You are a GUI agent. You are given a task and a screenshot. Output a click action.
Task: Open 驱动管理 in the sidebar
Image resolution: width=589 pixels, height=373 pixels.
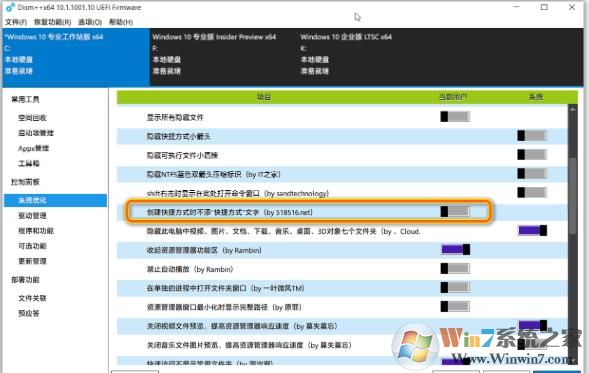point(32,216)
